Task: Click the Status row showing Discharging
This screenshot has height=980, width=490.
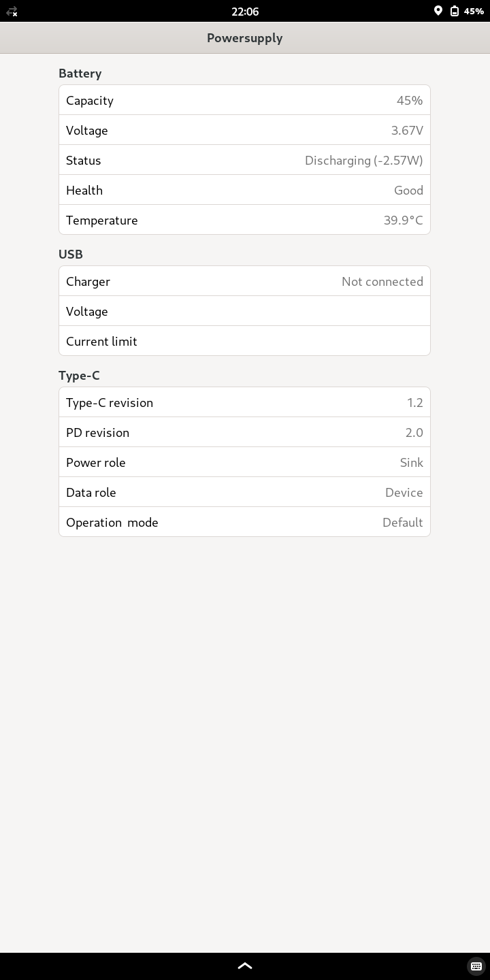Action: click(x=244, y=160)
